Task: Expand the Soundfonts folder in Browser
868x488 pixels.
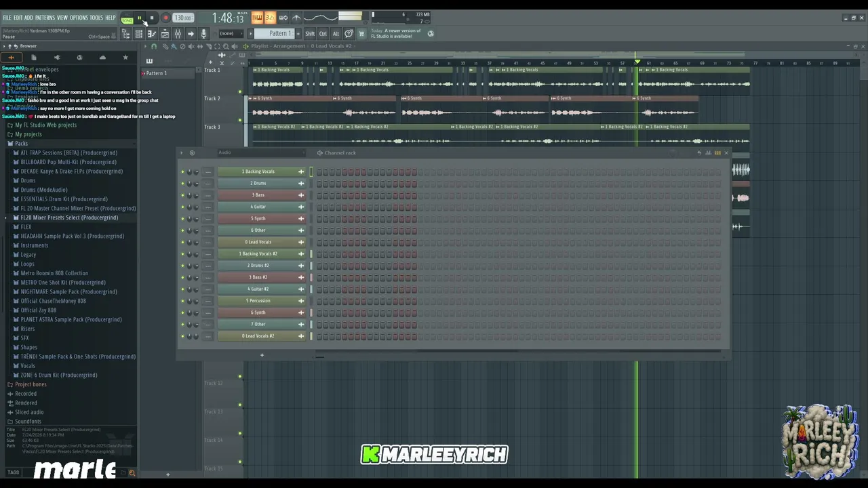Action: pyautogui.click(x=28, y=422)
